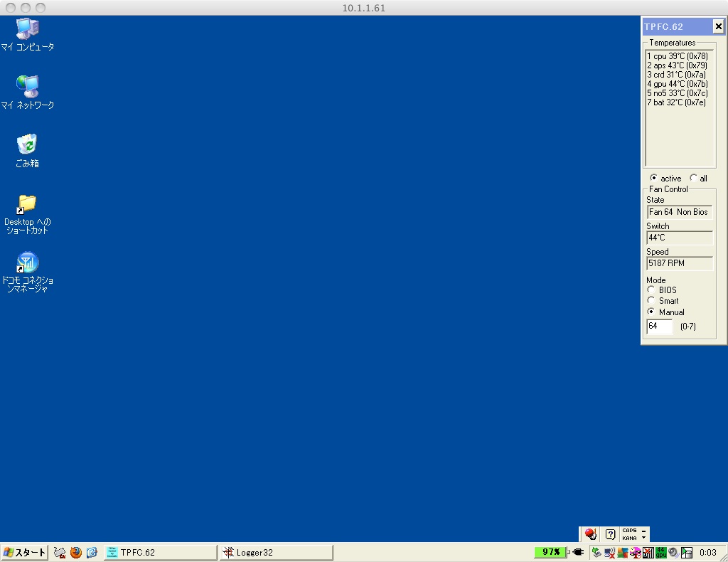728x562 pixels.
Task: Click the blue notepad quick launch icon
Action: click(x=92, y=552)
